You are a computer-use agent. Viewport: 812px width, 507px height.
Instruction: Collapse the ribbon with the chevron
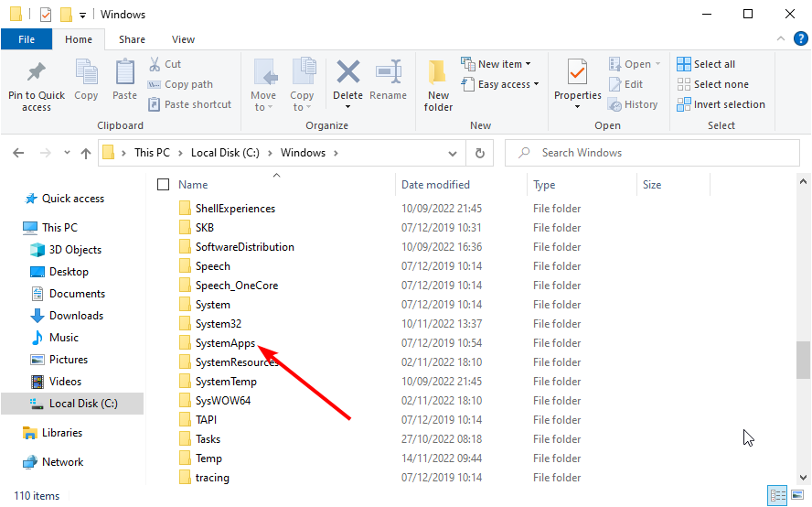(780, 38)
